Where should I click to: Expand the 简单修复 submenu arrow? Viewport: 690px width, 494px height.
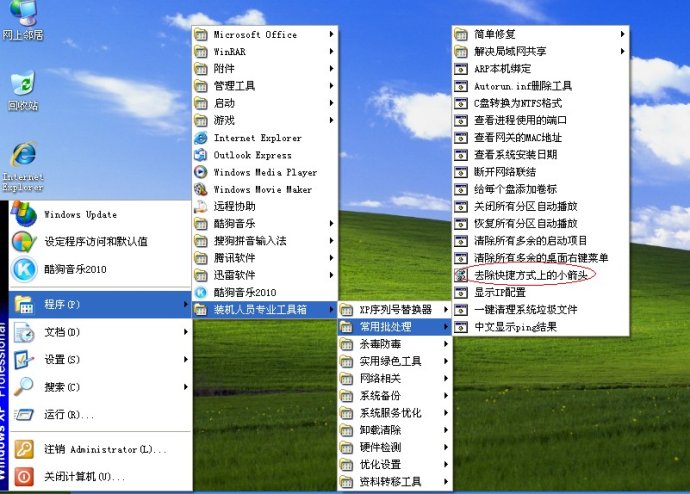(622, 34)
